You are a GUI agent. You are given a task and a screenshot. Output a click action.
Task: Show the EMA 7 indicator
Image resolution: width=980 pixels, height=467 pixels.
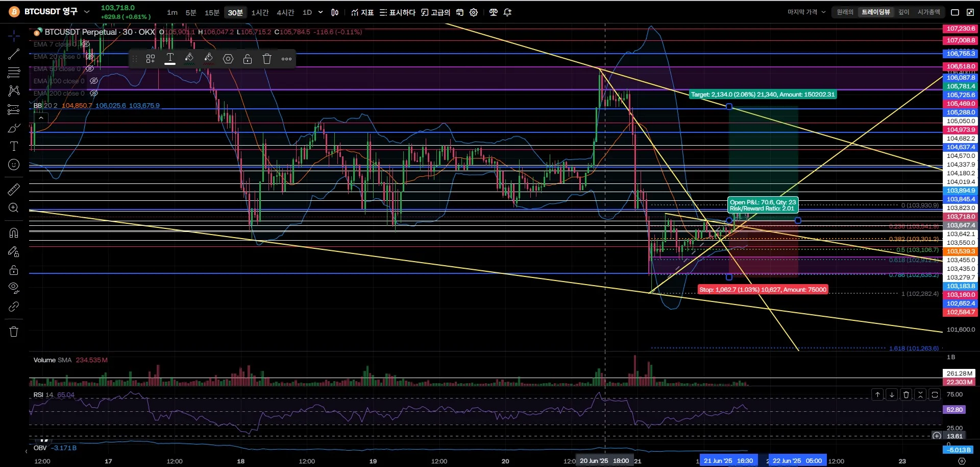[86, 44]
